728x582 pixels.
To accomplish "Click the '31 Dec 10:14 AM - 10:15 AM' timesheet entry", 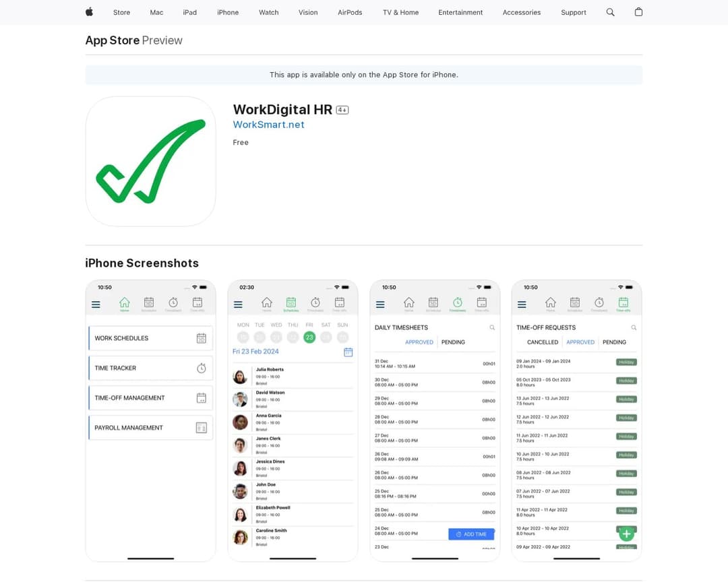I will click(435, 364).
